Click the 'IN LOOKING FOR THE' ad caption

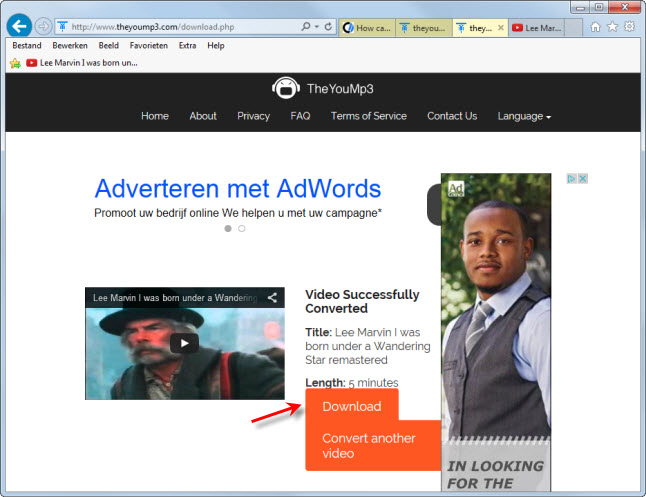[x=496, y=474]
